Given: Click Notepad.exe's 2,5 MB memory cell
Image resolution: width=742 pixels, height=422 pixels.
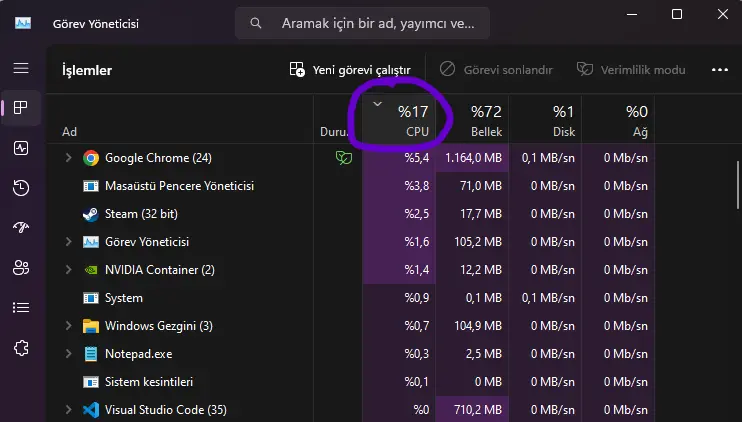Looking at the screenshot, I should click(x=472, y=354).
